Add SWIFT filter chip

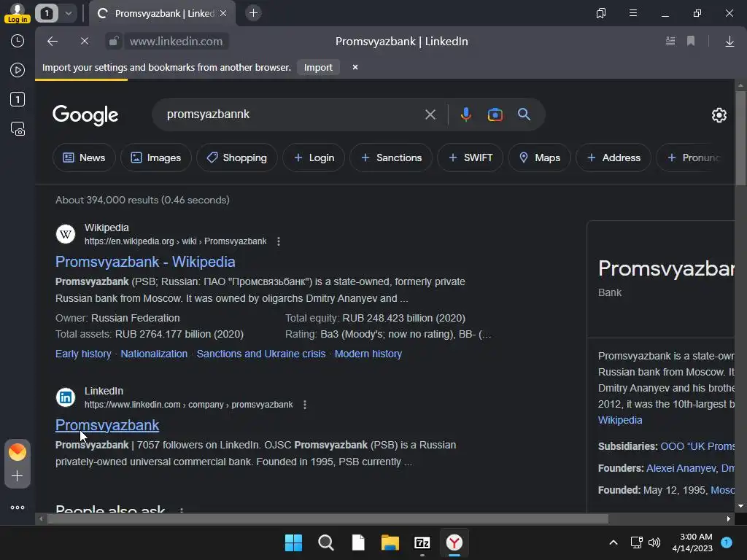[471, 157]
